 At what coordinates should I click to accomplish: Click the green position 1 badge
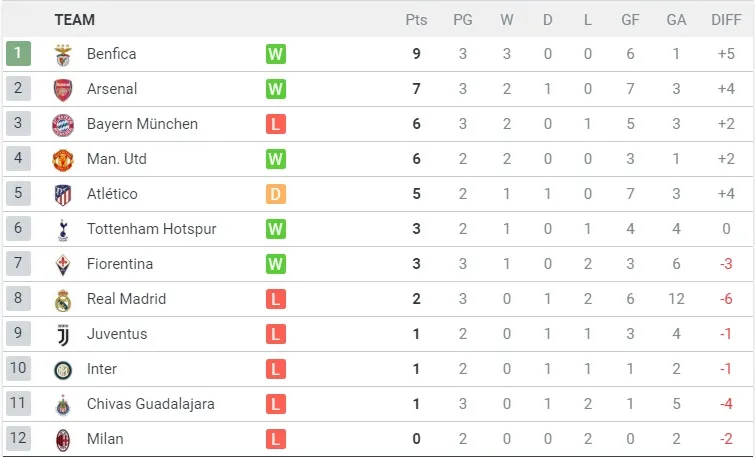(18, 54)
